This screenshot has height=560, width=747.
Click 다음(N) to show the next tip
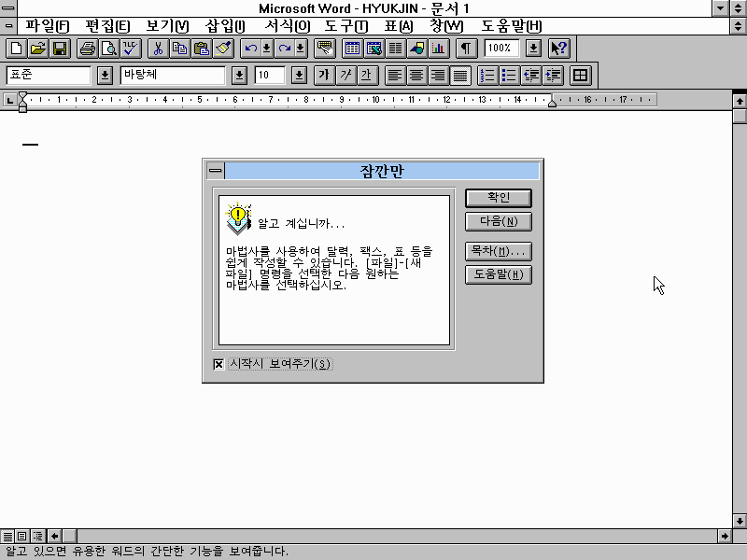point(499,221)
